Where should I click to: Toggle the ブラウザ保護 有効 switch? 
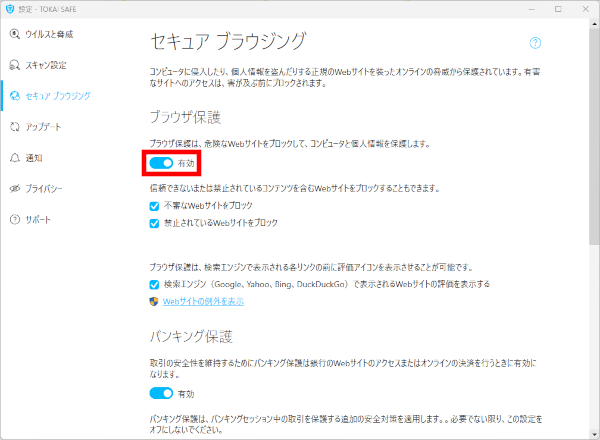pyautogui.click(x=161, y=163)
